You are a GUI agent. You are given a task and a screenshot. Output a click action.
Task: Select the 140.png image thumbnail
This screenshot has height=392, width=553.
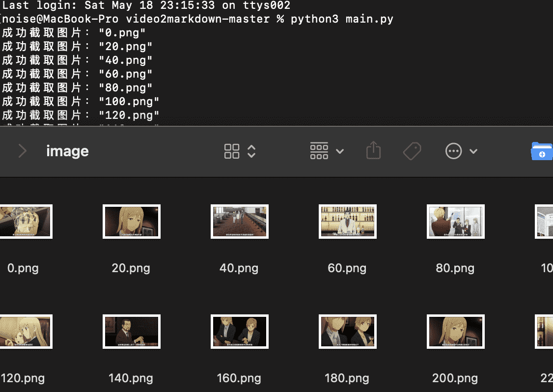131,332
